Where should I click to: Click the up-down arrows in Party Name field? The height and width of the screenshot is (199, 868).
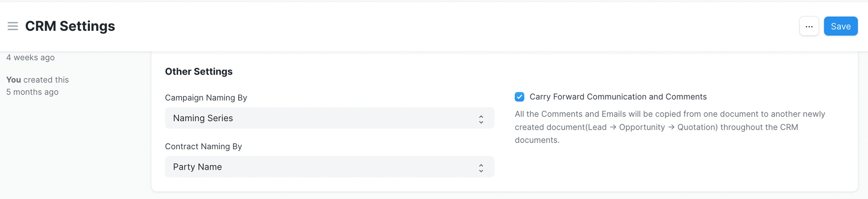point(481,167)
